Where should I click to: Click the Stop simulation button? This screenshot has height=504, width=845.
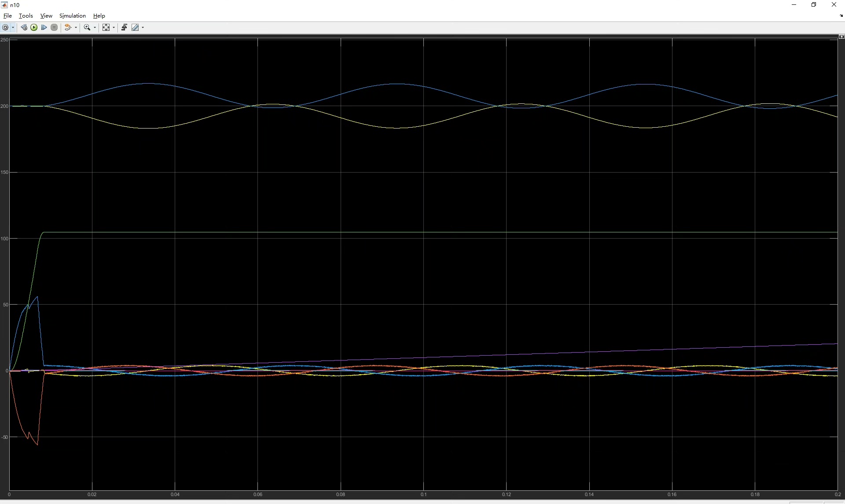pos(54,27)
